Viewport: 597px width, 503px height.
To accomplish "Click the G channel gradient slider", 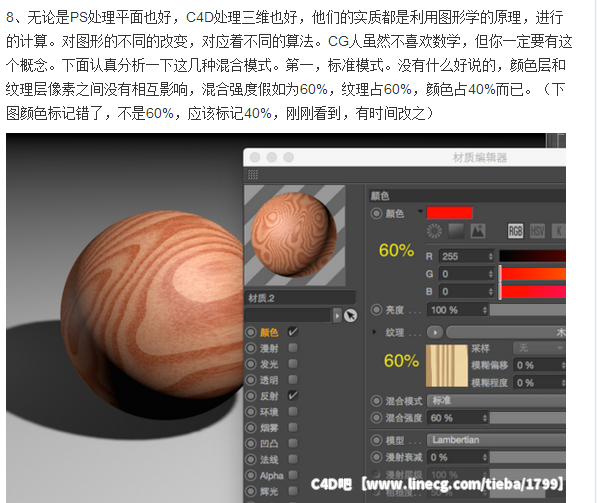I will pos(532,274).
